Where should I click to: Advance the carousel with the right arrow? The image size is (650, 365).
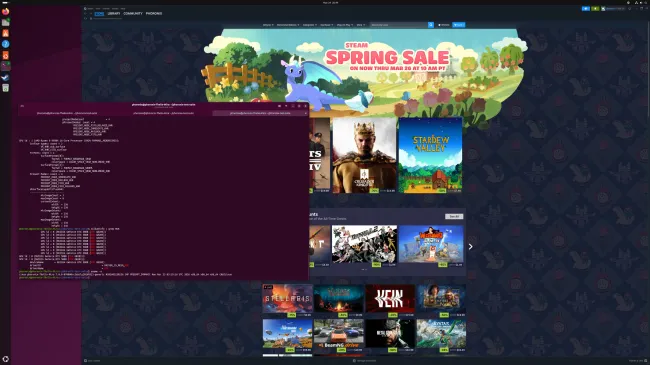tap(471, 247)
